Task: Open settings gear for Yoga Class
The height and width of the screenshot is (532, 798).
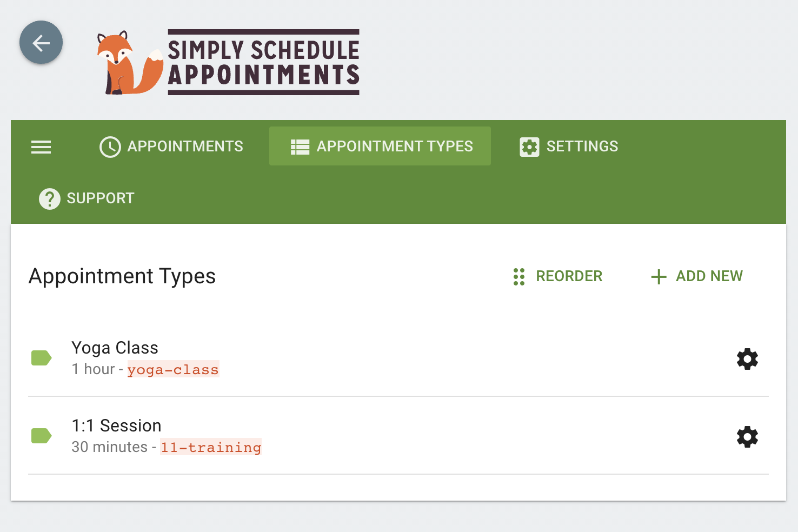Action: [747, 359]
